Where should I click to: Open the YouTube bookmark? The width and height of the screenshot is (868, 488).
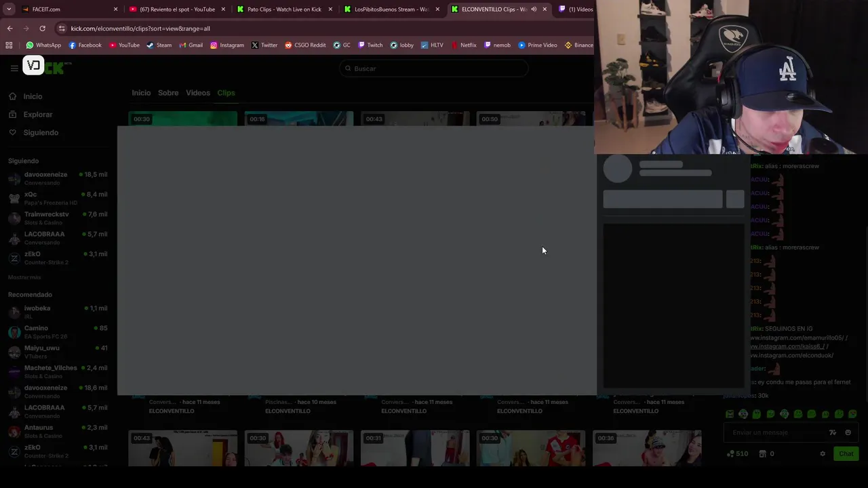pyautogui.click(x=124, y=45)
